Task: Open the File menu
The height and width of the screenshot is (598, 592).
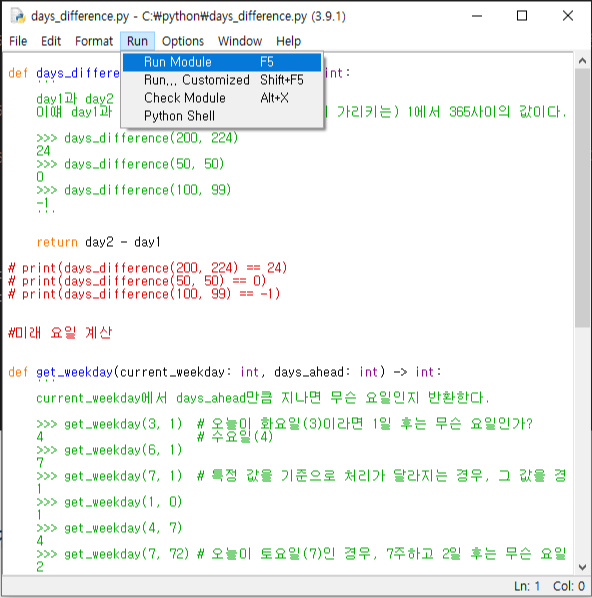Action: (18, 41)
